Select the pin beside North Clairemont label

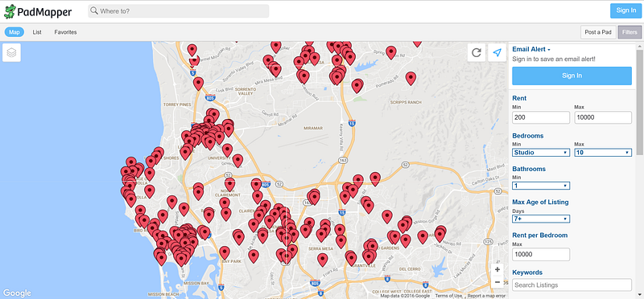[x=229, y=184]
